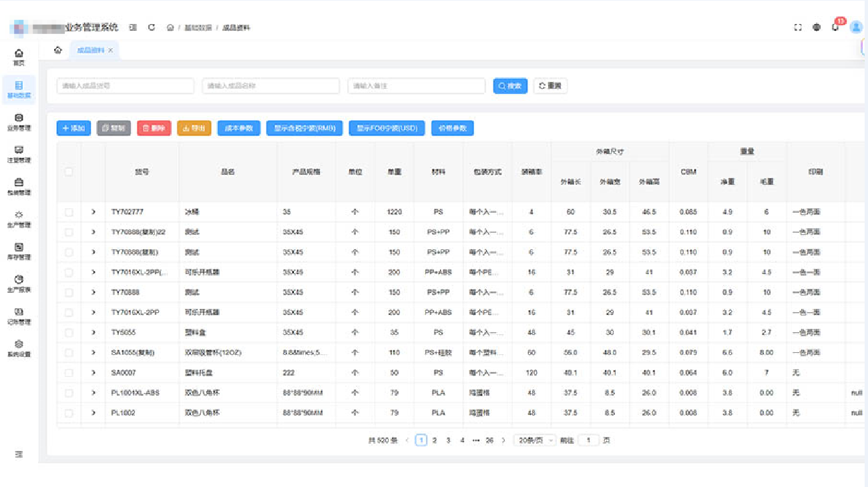The image size is (868, 487).
Task: Click the blue 添加 button
Action: pyautogui.click(x=73, y=128)
